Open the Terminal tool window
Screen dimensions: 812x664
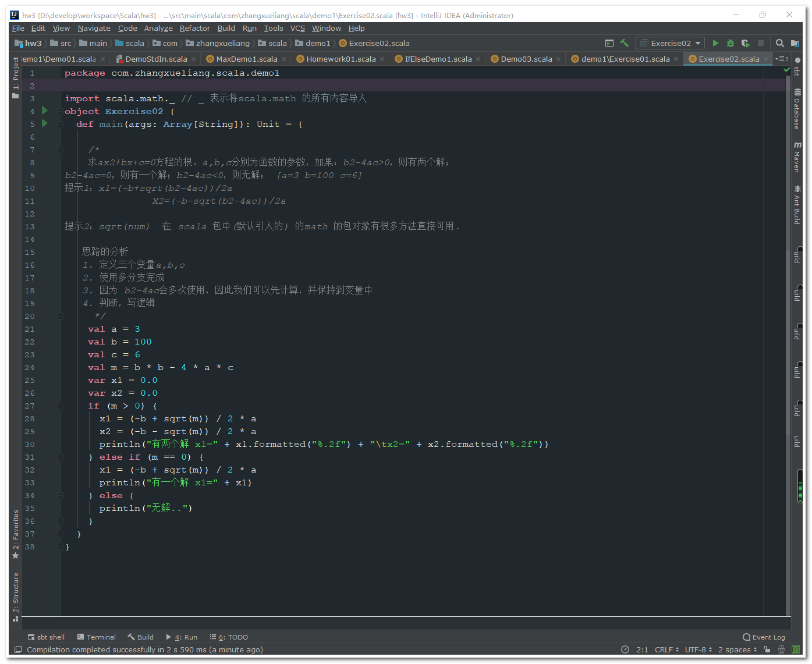point(97,637)
